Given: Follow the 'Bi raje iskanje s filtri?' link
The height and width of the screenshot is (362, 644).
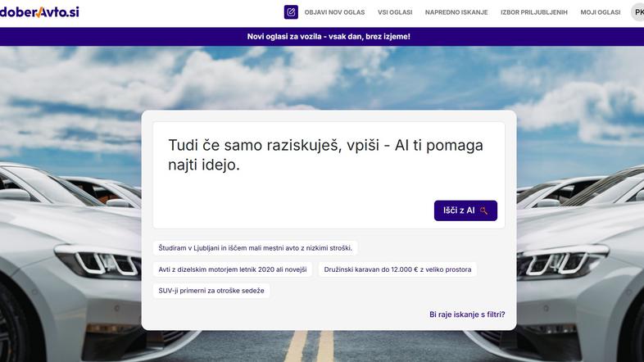Looking at the screenshot, I should (467, 314).
